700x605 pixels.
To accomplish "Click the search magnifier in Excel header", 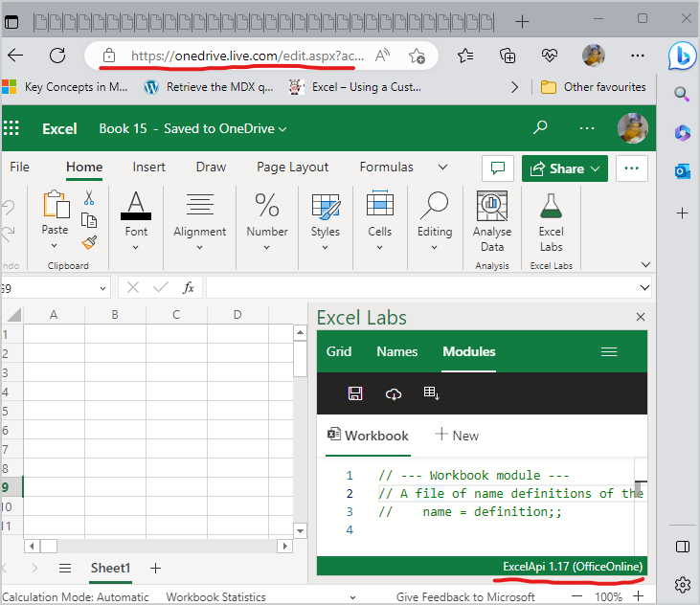I will click(x=540, y=127).
